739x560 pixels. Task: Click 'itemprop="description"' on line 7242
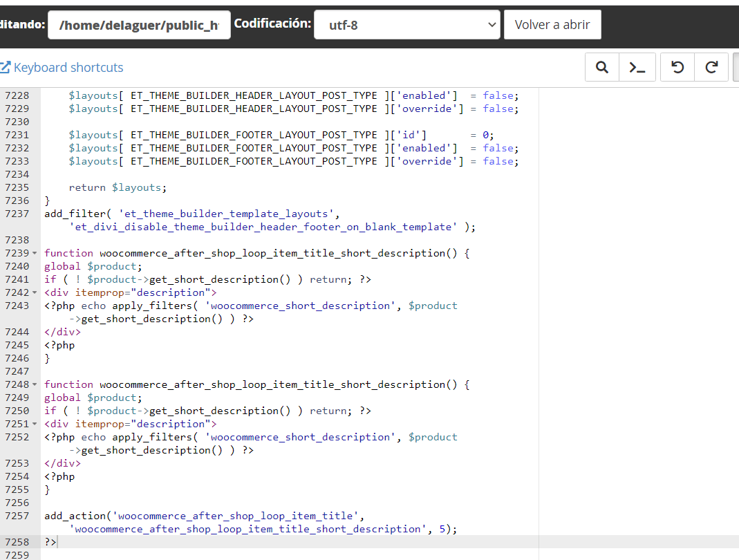143,292
